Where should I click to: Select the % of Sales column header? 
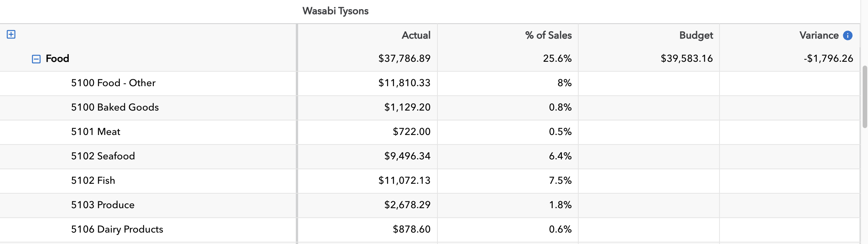click(x=548, y=35)
